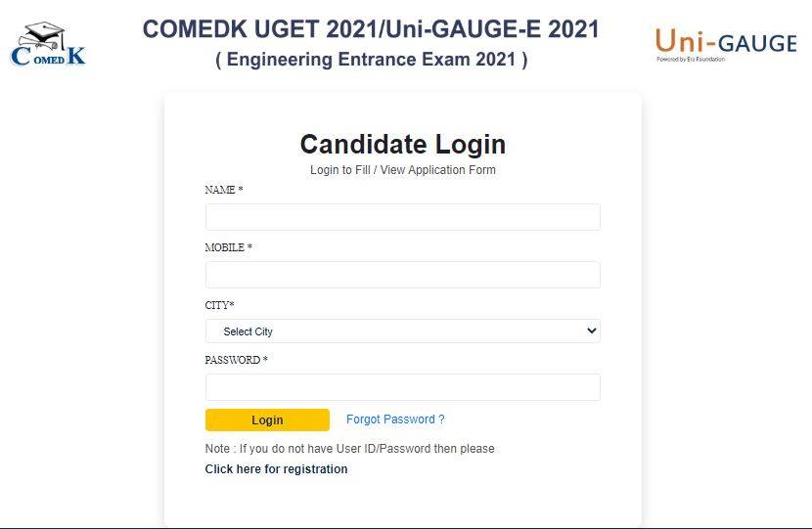The height and width of the screenshot is (529, 812).
Task: Click the CITY field label
Action: coord(219,305)
